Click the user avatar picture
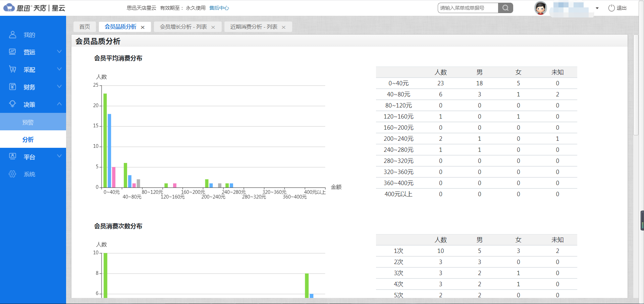This screenshot has height=304, width=644. [540, 8]
